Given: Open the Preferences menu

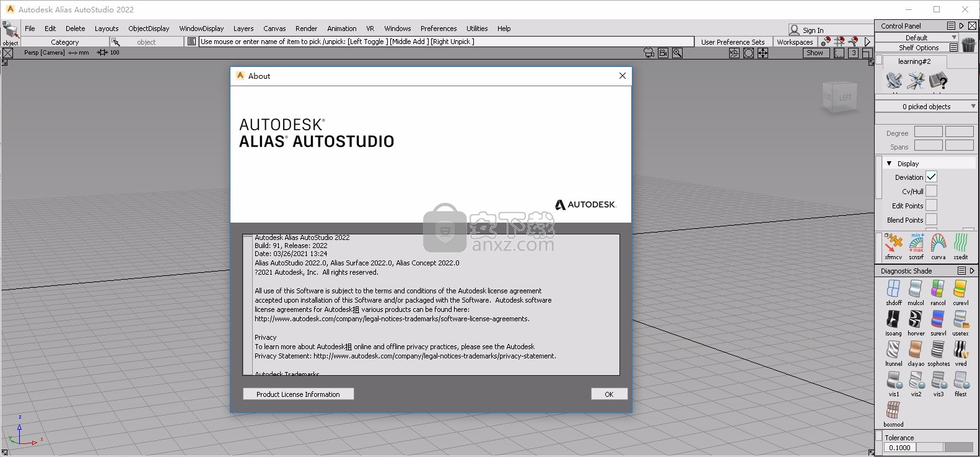Looking at the screenshot, I should click(x=439, y=29).
